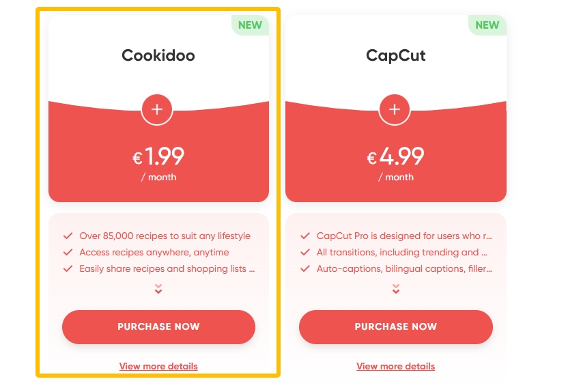Viewport: 581px width, 392px height.
Task: Click the NEW badge on CapCut card
Action: [487, 25]
